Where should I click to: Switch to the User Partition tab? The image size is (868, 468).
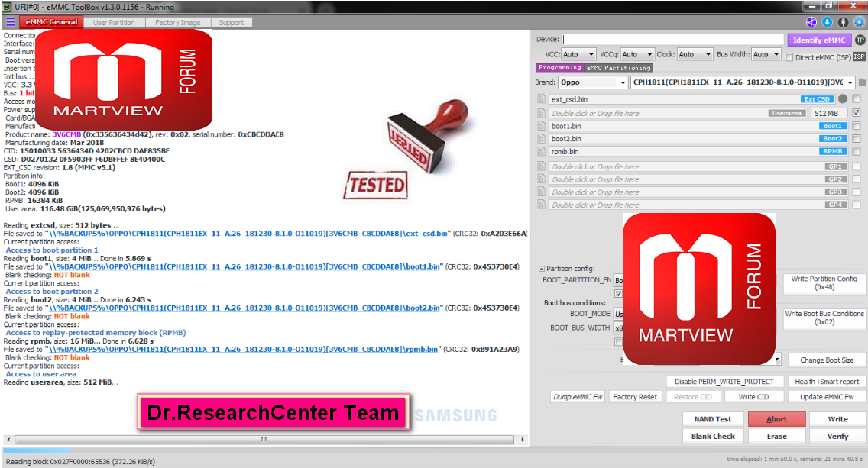[x=114, y=23]
